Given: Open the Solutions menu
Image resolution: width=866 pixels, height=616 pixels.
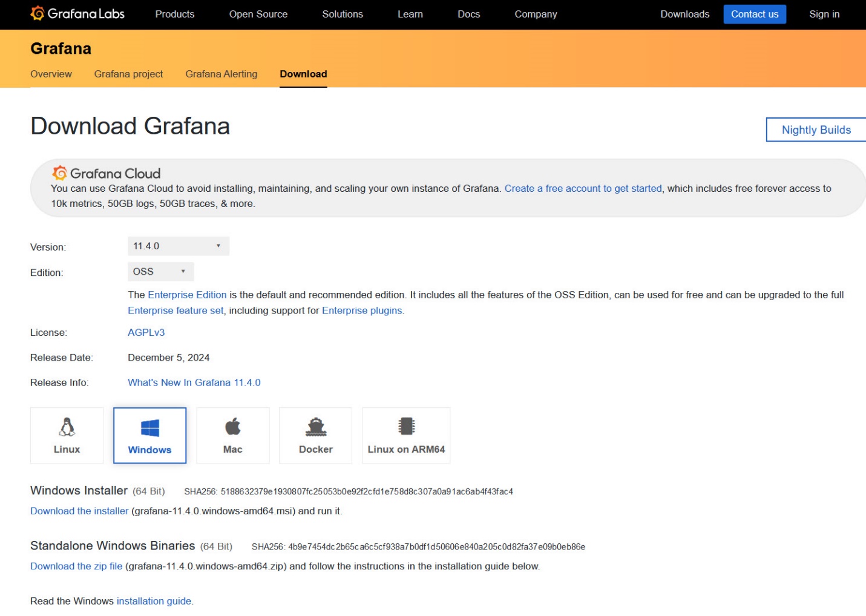Looking at the screenshot, I should 343,14.
